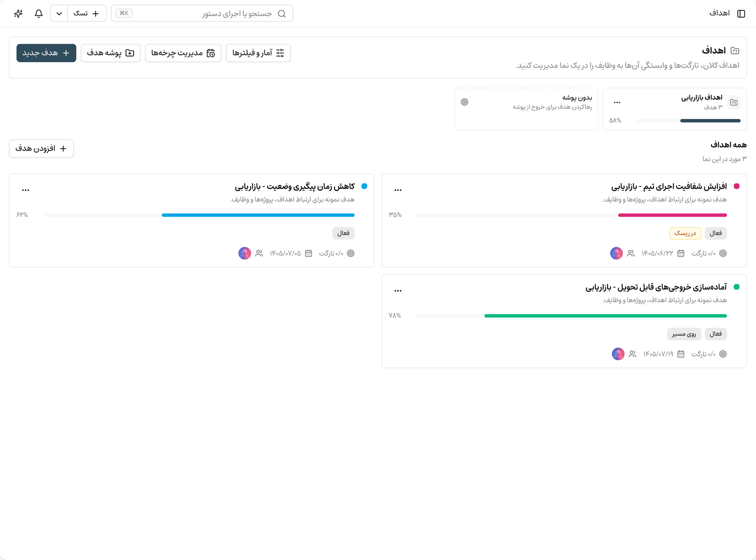This screenshot has width=756, height=560.
Task: Open آمار و فیلترها filters panel
Action: click(258, 53)
